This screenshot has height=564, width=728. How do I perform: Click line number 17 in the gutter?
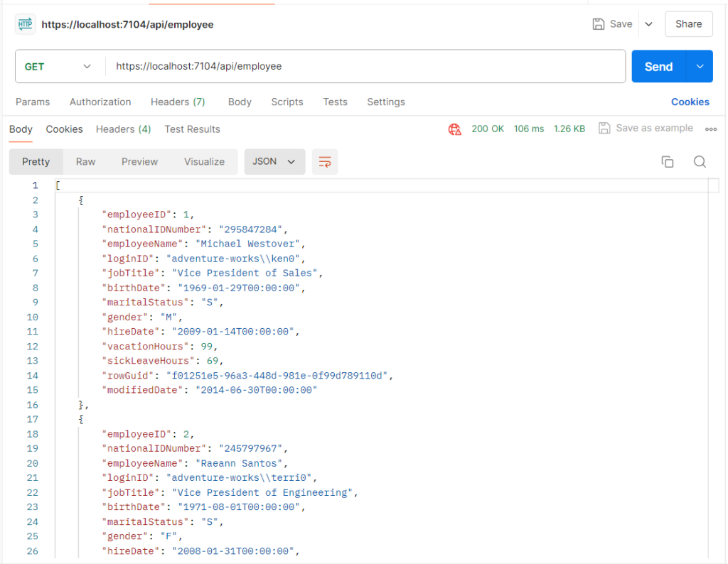click(x=33, y=419)
